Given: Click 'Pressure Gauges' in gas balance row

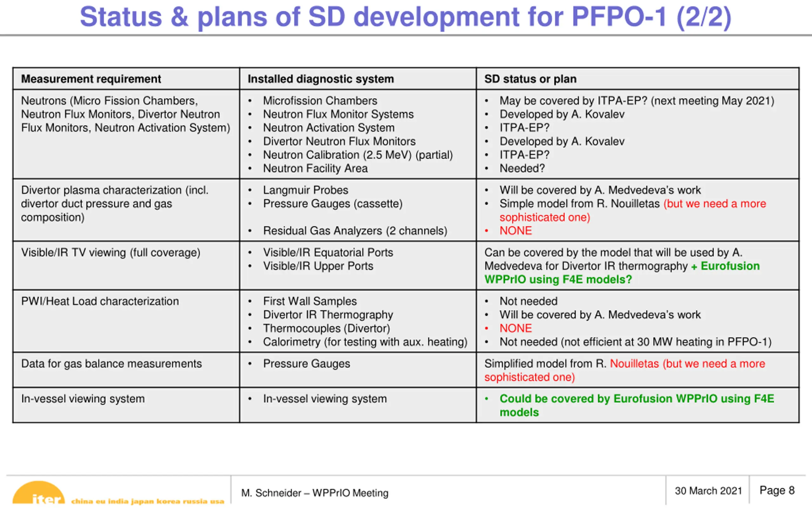Looking at the screenshot, I should point(306,364).
